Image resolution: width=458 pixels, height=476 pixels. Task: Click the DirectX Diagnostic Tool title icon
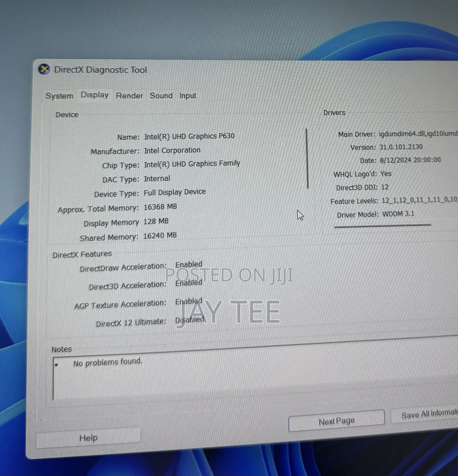click(44, 69)
